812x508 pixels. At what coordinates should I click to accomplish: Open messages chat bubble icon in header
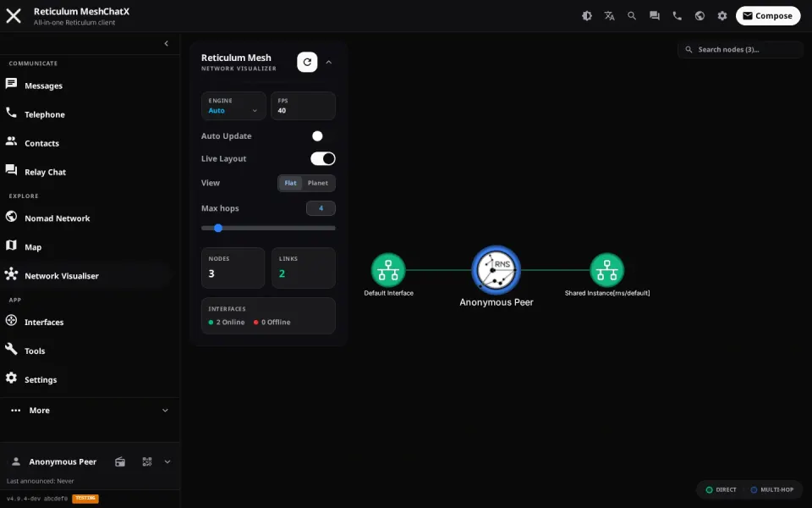click(x=655, y=15)
